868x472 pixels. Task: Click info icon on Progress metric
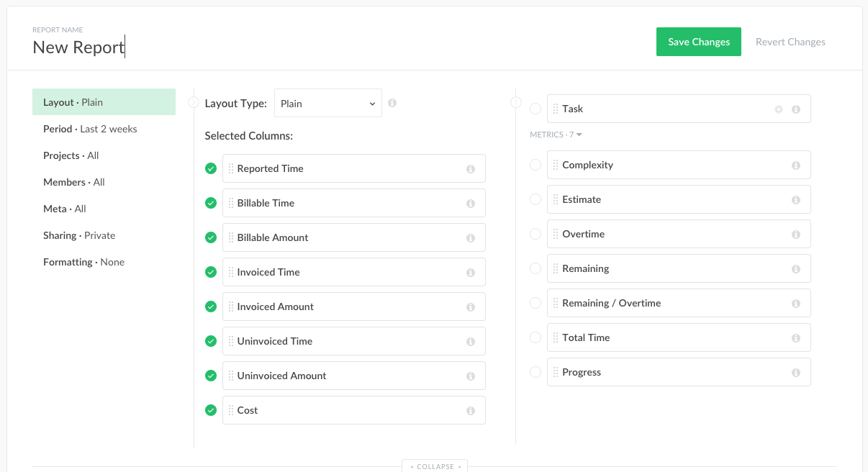(x=796, y=373)
